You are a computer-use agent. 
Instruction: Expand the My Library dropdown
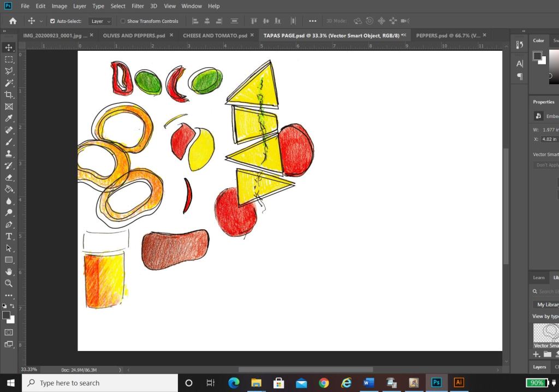click(x=546, y=305)
